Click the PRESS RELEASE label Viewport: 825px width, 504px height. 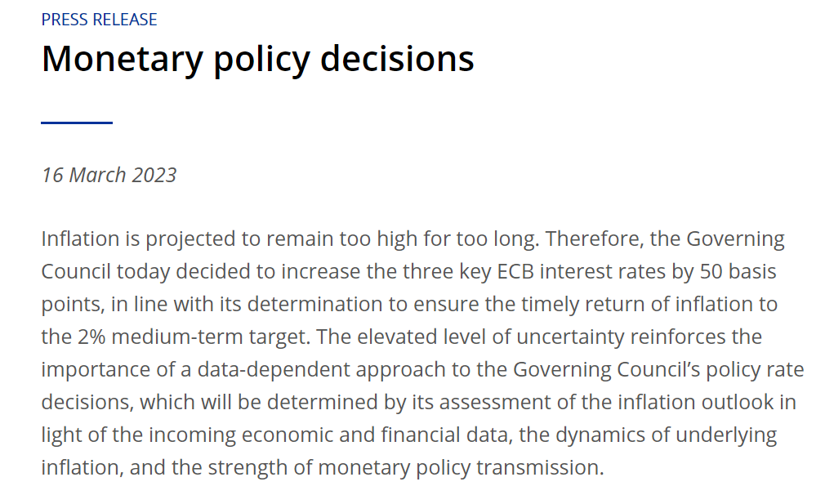[x=99, y=20]
